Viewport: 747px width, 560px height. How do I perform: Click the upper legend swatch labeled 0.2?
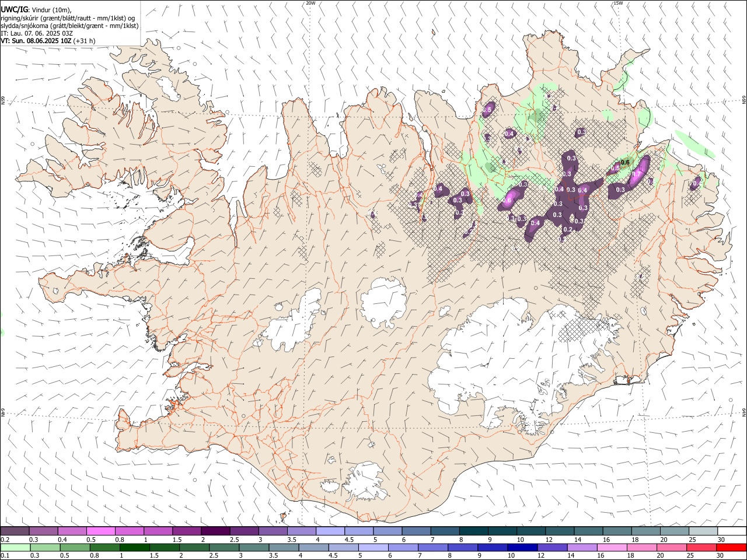(15, 531)
